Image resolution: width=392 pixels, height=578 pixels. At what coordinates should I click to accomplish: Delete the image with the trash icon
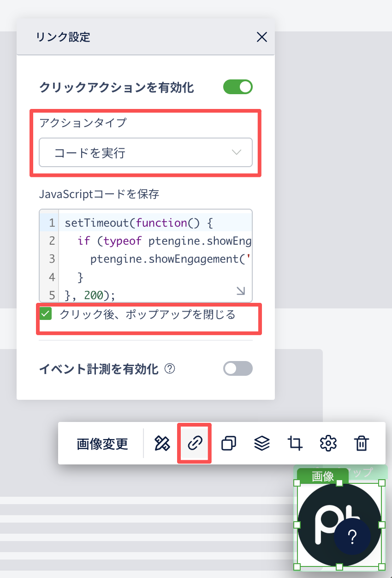point(361,444)
